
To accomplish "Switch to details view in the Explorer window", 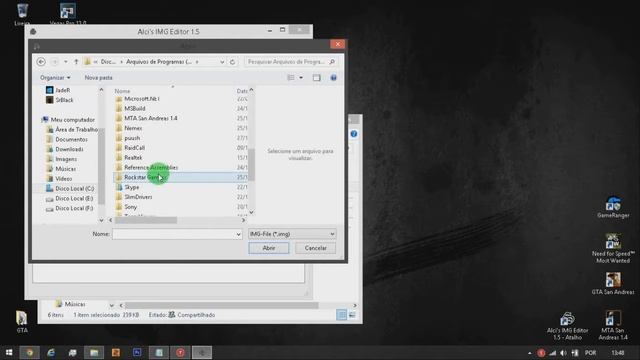I will click(x=342, y=315).
